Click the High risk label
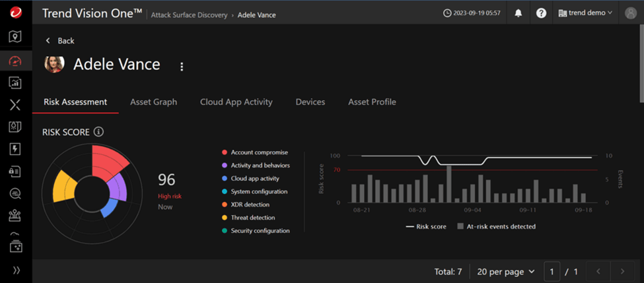Viewport: 644px width, 283px height. tap(170, 197)
